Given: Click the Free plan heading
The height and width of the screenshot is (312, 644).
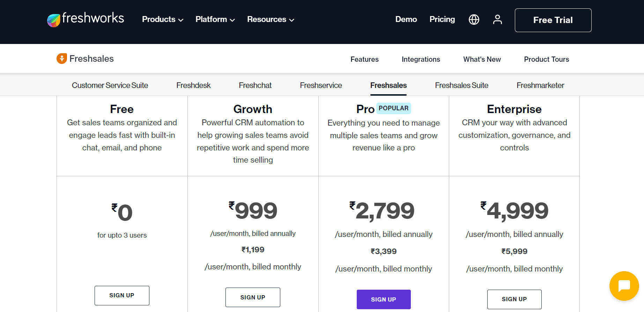Looking at the screenshot, I should click(122, 109).
